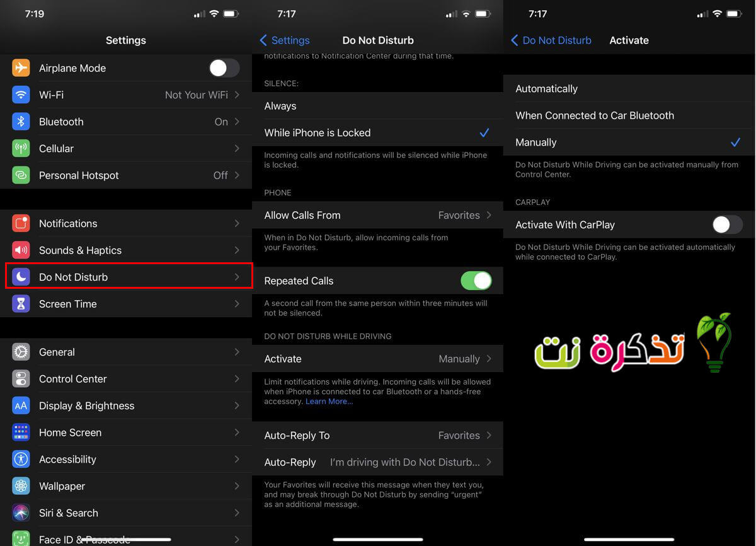This screenshot has height=546, width=756.
Task: Open the Cellular row chevron
Action: pos(237,148)
